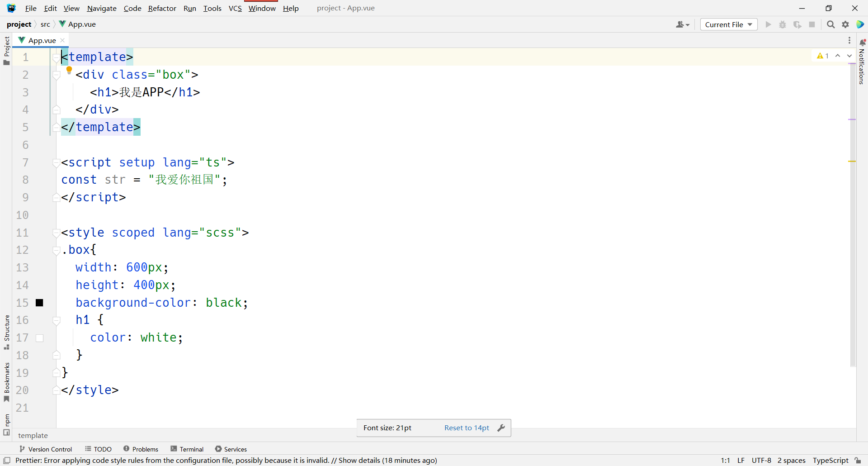Screen dimensions: 868x466
Task: Open the TODO tool window
Action: (98, 449)
